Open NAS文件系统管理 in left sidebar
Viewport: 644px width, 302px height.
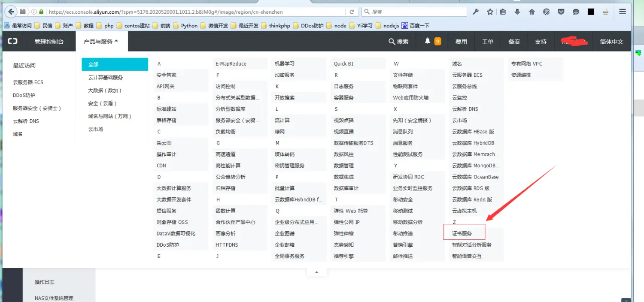click(x=54, y=298)
